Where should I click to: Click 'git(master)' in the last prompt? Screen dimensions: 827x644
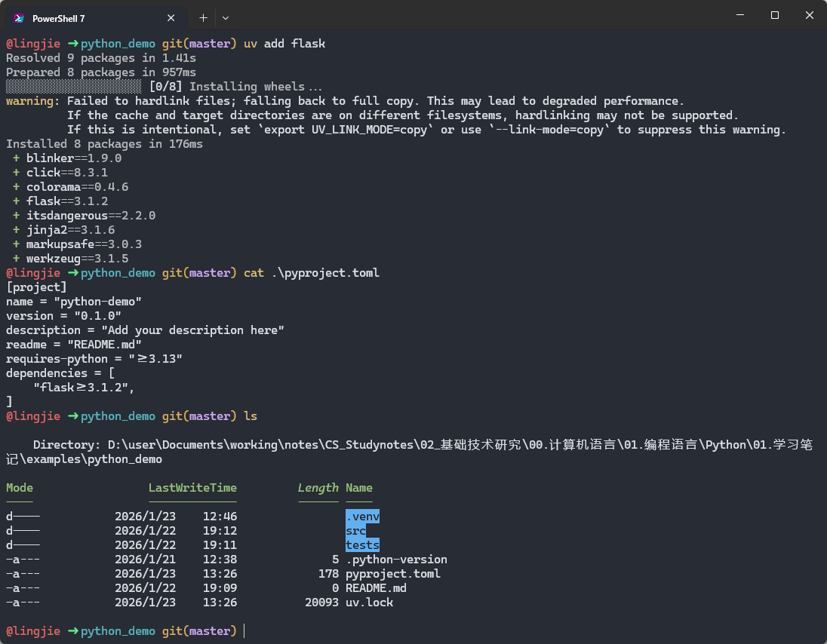click(199, 631)
